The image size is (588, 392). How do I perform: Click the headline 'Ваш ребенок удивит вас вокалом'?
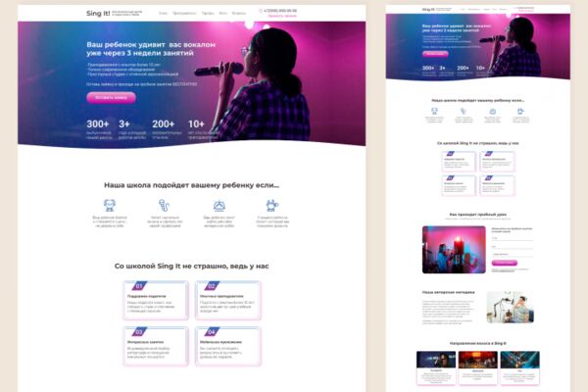click(x=151, y=45)
